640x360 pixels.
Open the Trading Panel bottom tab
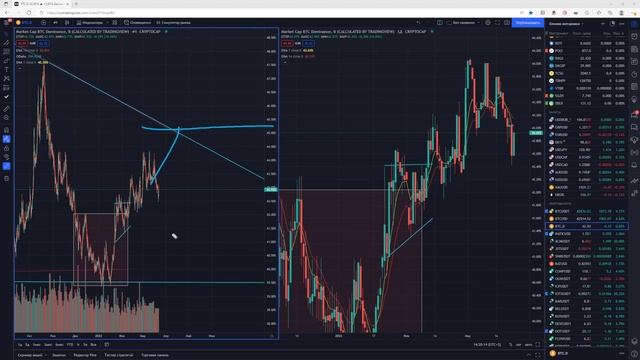click(155, 356)
